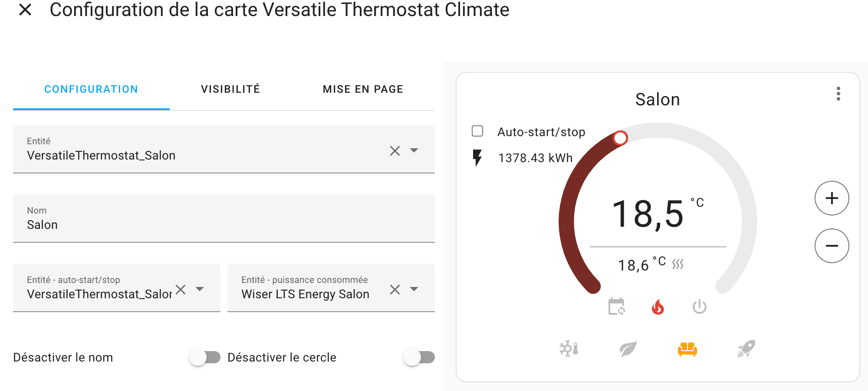Increase temperature with the plus button

[832, 198]
